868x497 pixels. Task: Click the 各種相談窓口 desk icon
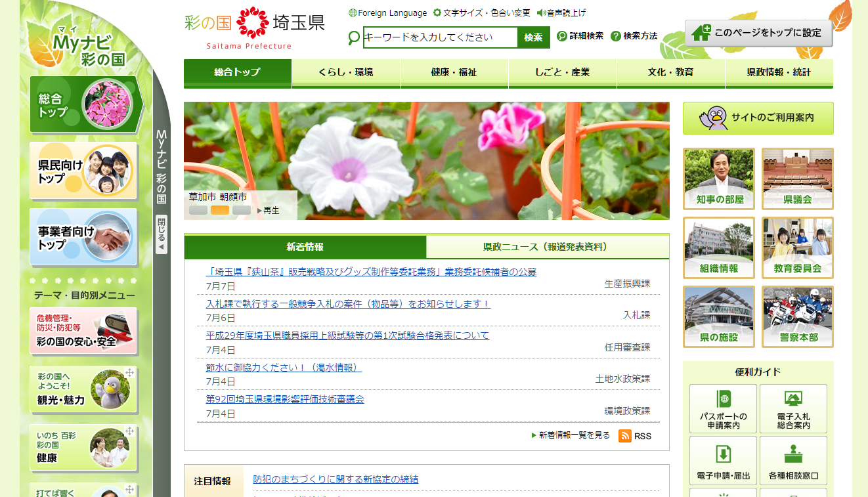click(x=793, y=454)
